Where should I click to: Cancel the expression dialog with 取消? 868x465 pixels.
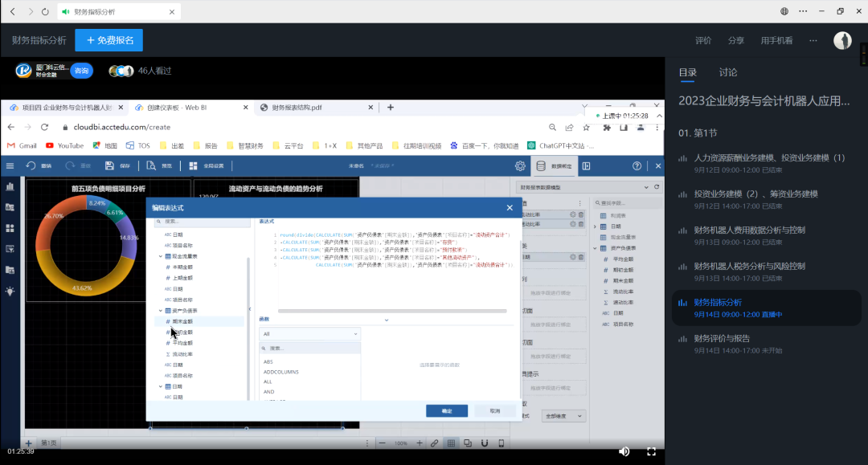tap(495, 411)
